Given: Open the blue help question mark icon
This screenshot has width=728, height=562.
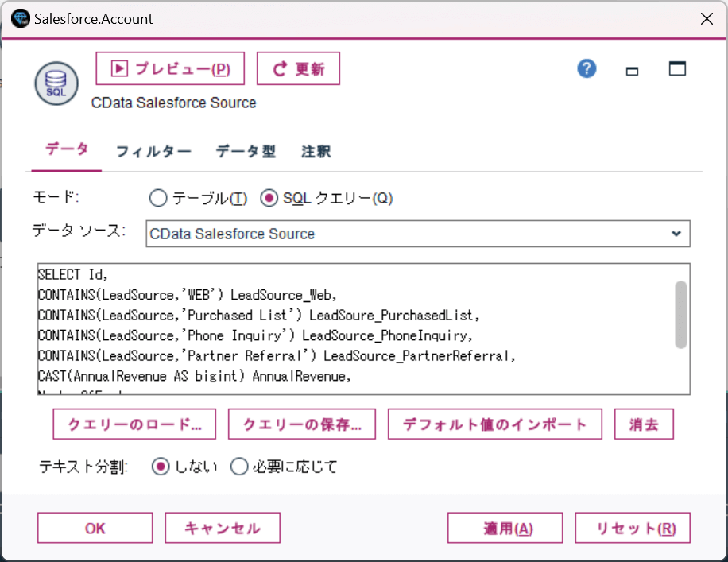Looking at the screenshot, I should [587, 68].
